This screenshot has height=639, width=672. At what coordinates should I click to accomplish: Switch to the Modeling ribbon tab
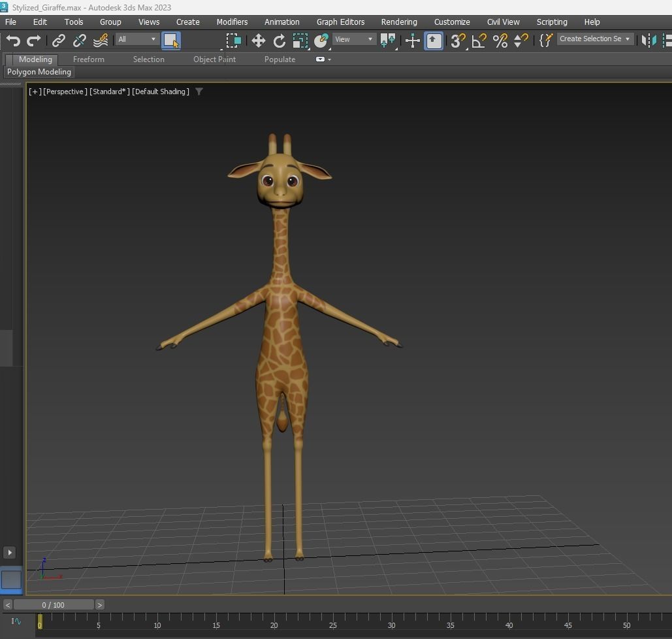click(35, 59)
